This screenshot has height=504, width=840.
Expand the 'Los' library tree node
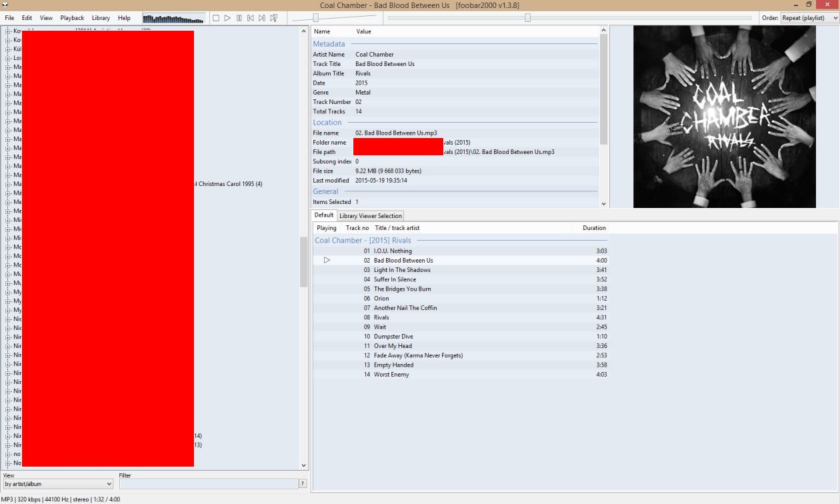[8, 58]
